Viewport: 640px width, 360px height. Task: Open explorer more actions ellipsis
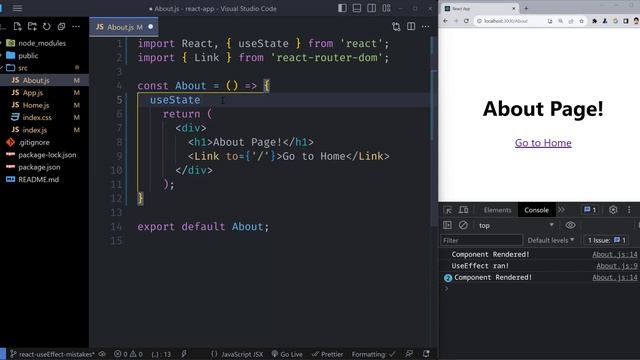(x=76, y=27)
